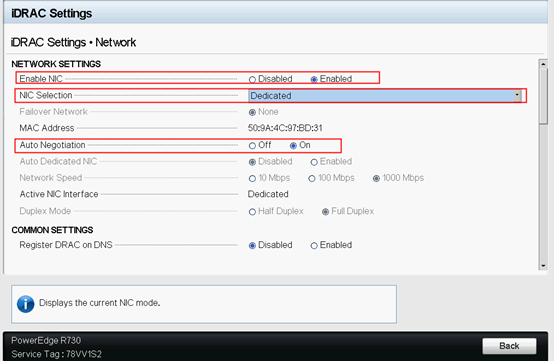Enable Register DRAC on DNS
This screenshot has height=361, width=554.
coord(314,245)
